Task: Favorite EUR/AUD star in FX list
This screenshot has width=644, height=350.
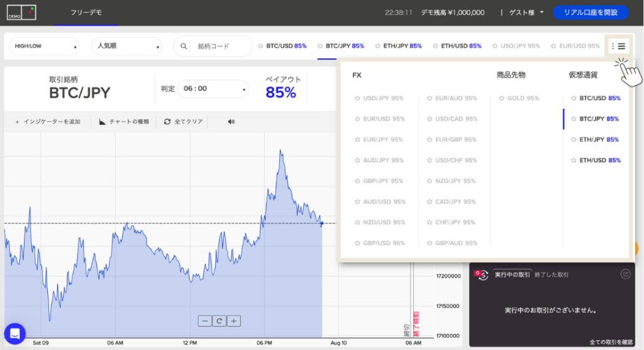Action: pyautogui.click(x=430, y=98)
